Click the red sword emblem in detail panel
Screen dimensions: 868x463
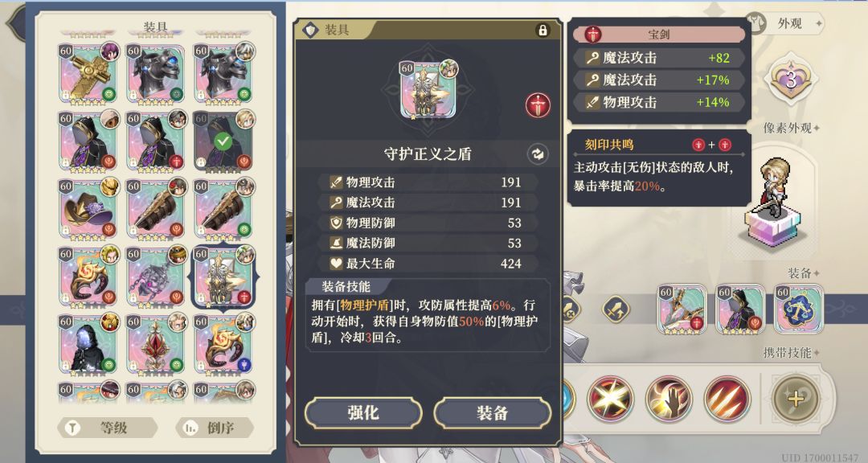click(x=538, y=105)
